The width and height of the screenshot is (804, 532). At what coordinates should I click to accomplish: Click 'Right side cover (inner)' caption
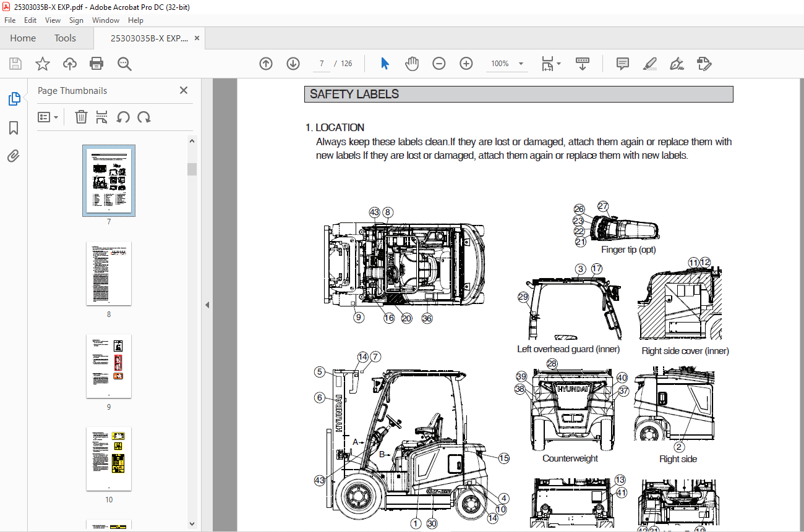(x=685, y=351)
